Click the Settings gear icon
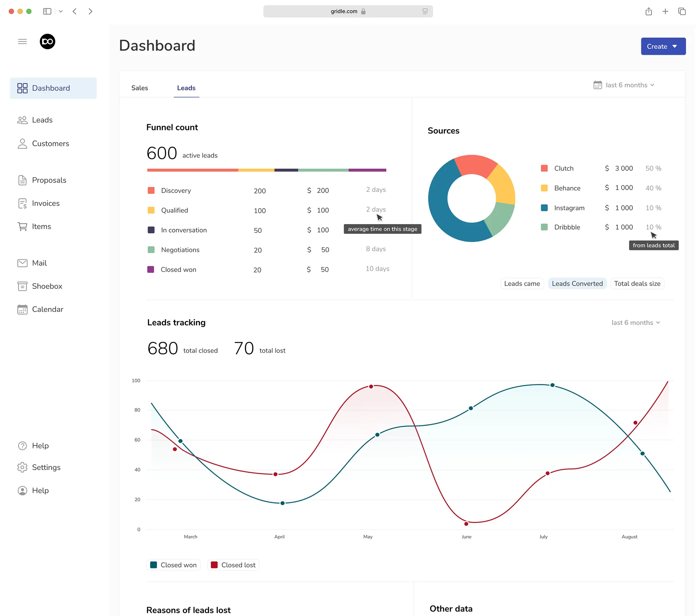This screenshot has width=696, height=616. [x=22, y=467]
